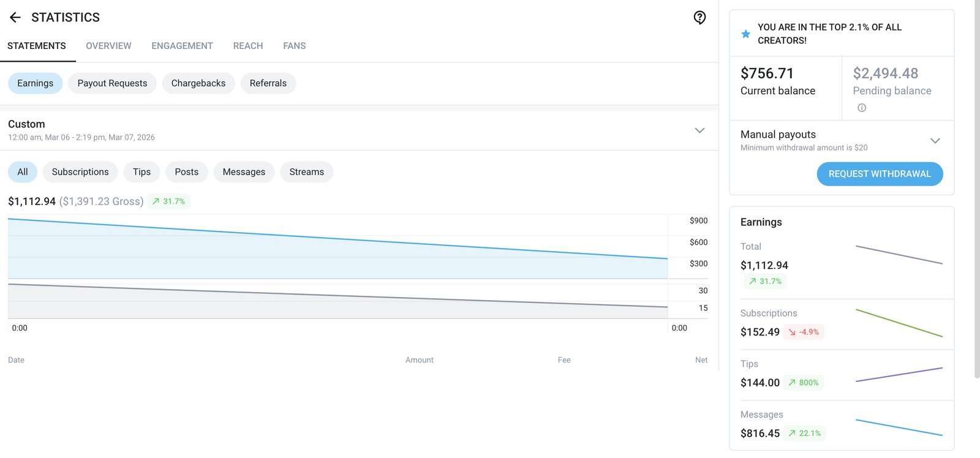Expand the Custom date range chevron
The height and width of the screenshot is (458, 980).
point(699,130)
